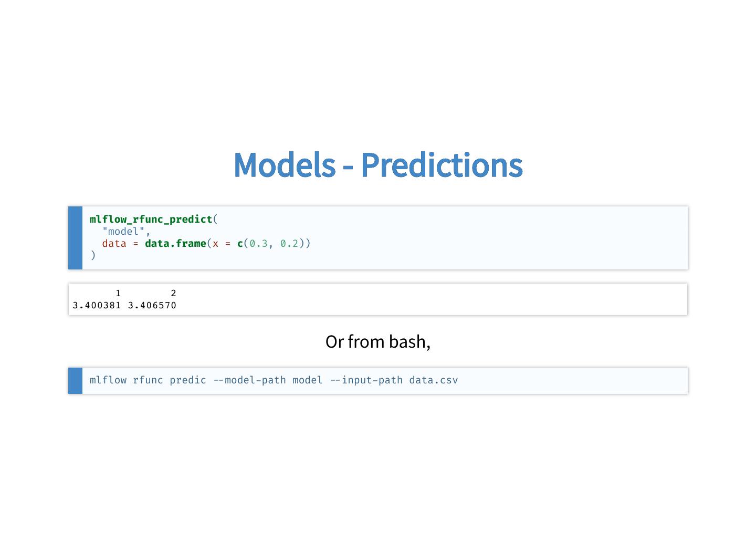Click the "model" string argument
This screenshot has width=756, height=552.
[123, 232]
